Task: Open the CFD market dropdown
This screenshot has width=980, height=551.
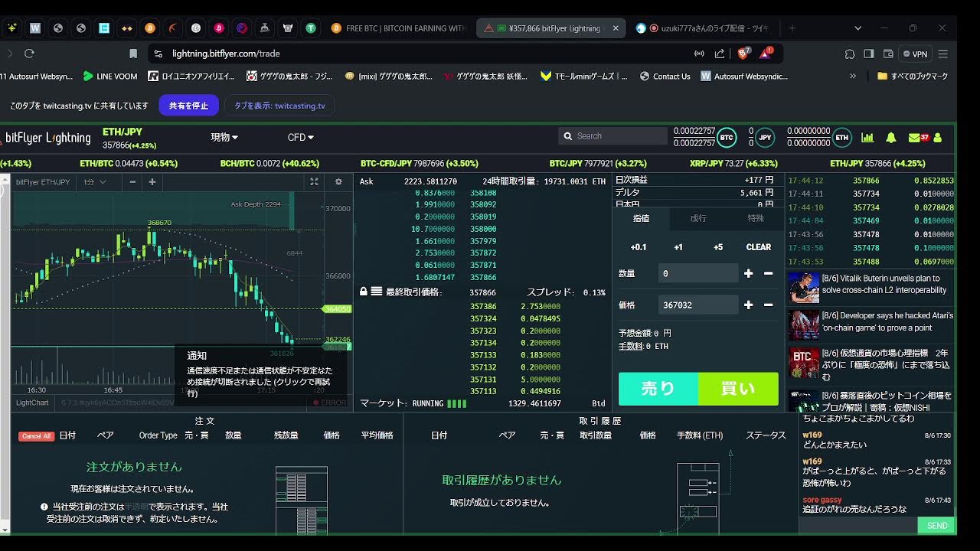Action: [x=300, y=138]
